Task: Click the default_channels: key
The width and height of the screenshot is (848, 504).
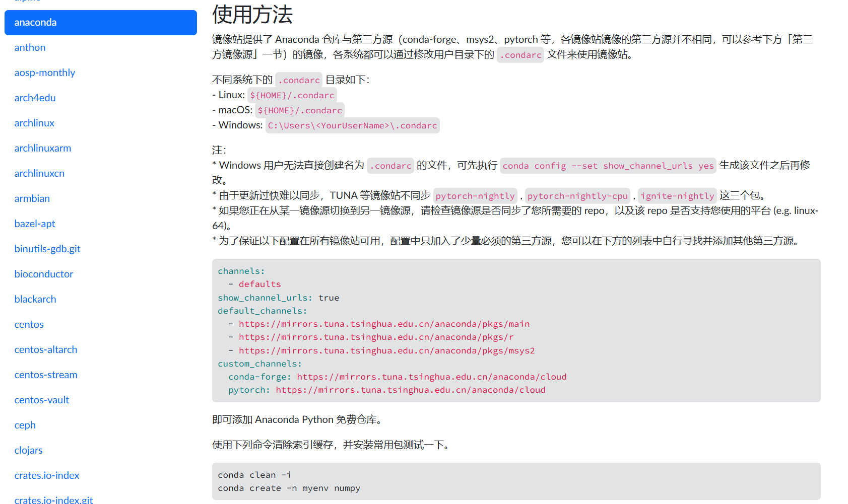Action: (x=262, y=311)
